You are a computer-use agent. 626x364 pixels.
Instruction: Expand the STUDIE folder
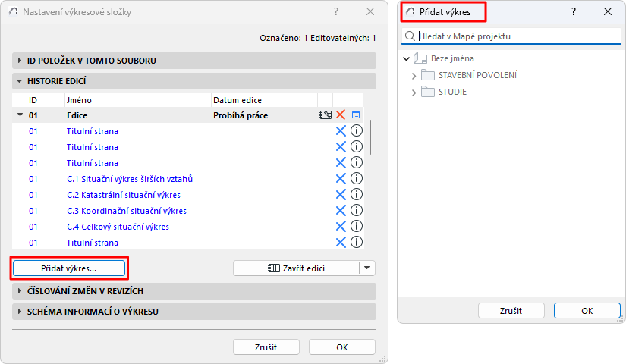click(x=414, y=92)
